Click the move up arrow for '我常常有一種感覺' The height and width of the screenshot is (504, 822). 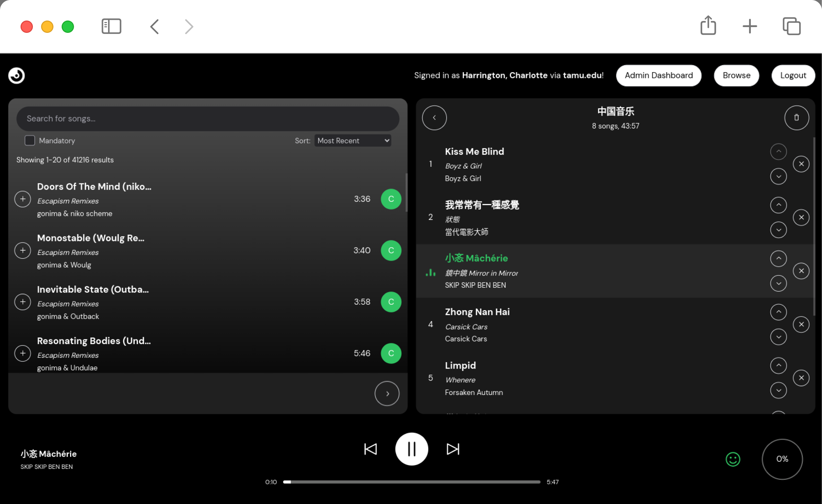pyautogui.click(x=779, y=205)
